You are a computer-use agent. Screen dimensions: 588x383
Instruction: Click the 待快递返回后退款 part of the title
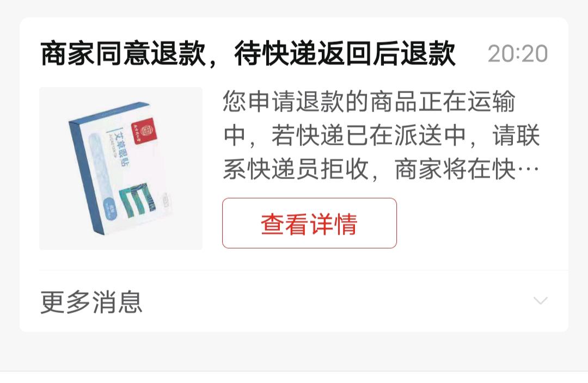(345, 54)
